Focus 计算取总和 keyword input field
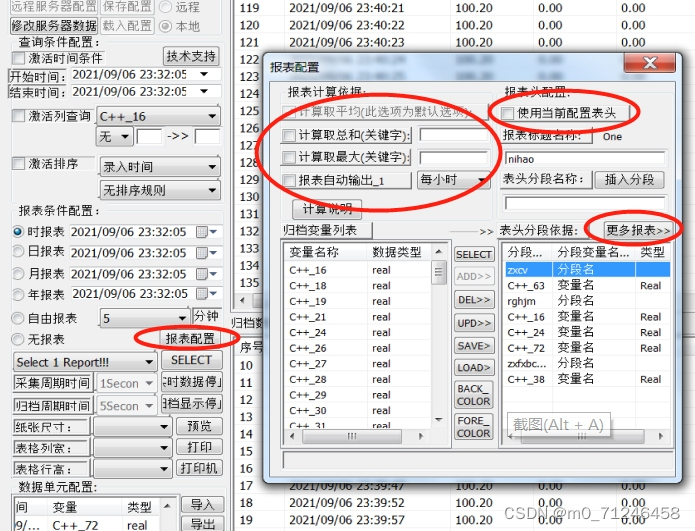 453,135
